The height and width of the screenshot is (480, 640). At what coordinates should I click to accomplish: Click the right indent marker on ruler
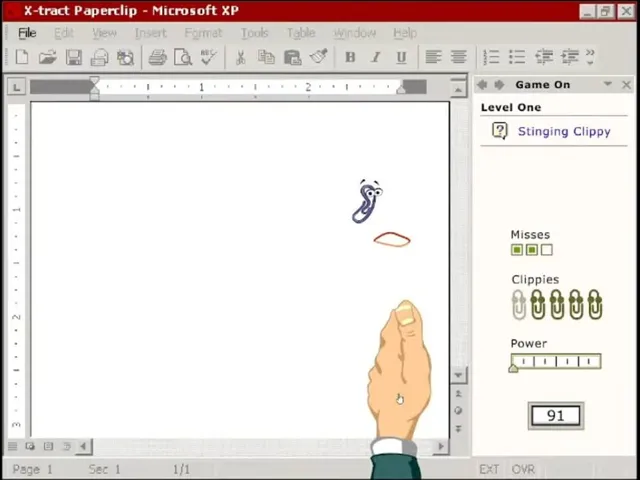(x=401, y=89)
